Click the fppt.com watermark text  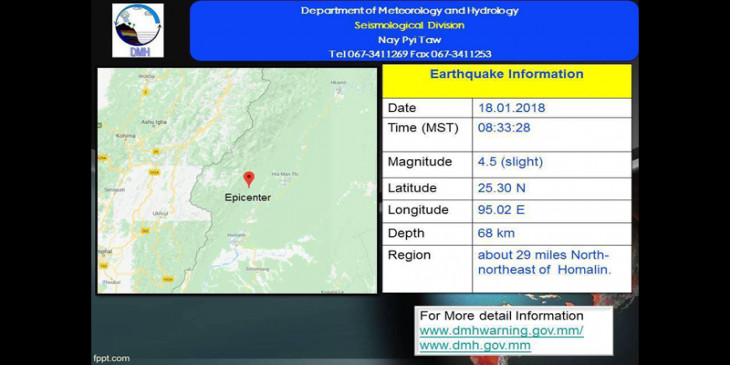[x=111, y=358]
